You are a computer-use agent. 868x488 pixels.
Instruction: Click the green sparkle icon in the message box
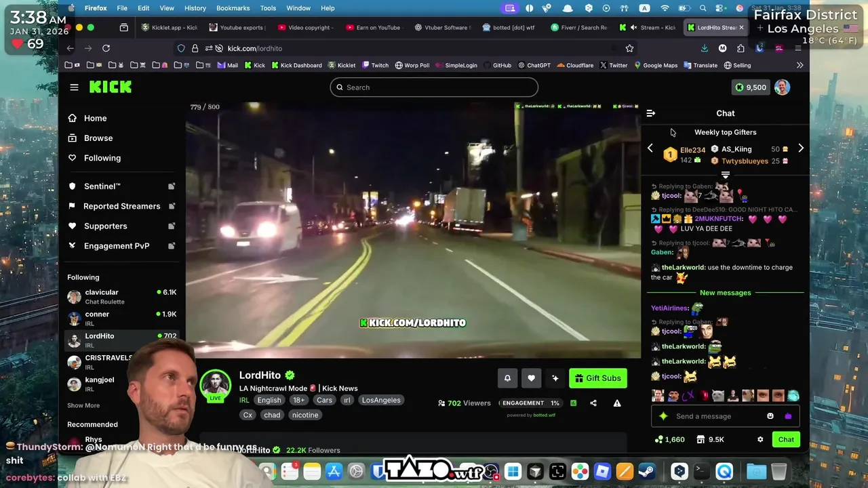pos(663,416)
